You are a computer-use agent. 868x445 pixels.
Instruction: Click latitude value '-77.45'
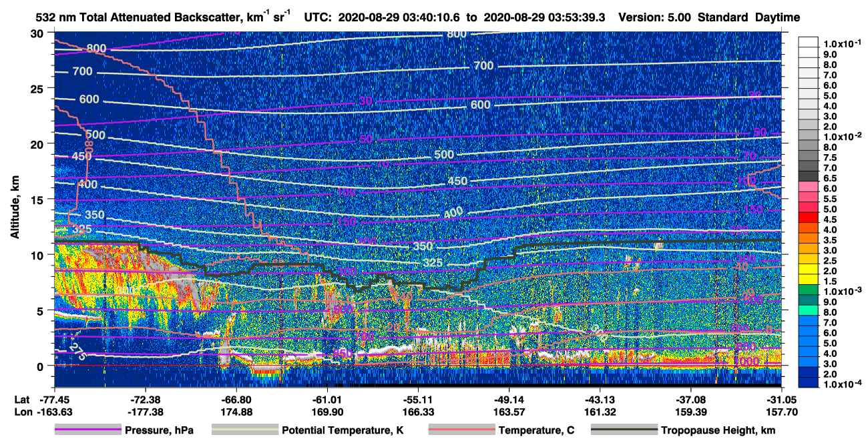(55, 399)
